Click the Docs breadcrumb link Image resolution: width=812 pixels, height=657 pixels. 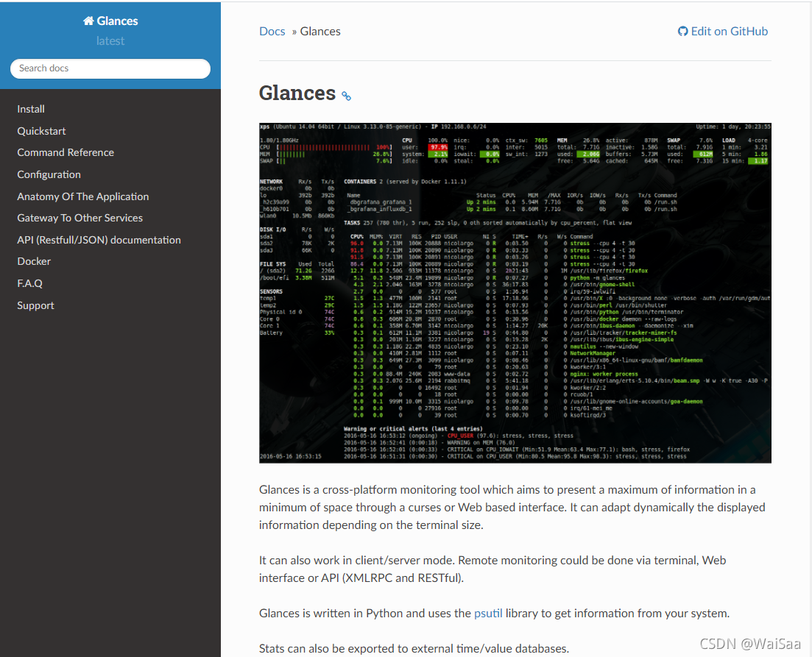272,32
